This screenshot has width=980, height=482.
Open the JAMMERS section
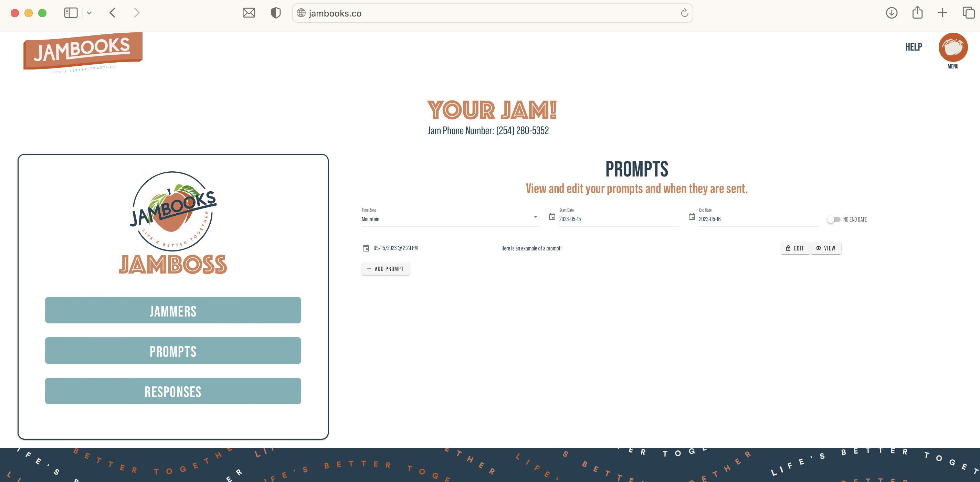[173, 310]
